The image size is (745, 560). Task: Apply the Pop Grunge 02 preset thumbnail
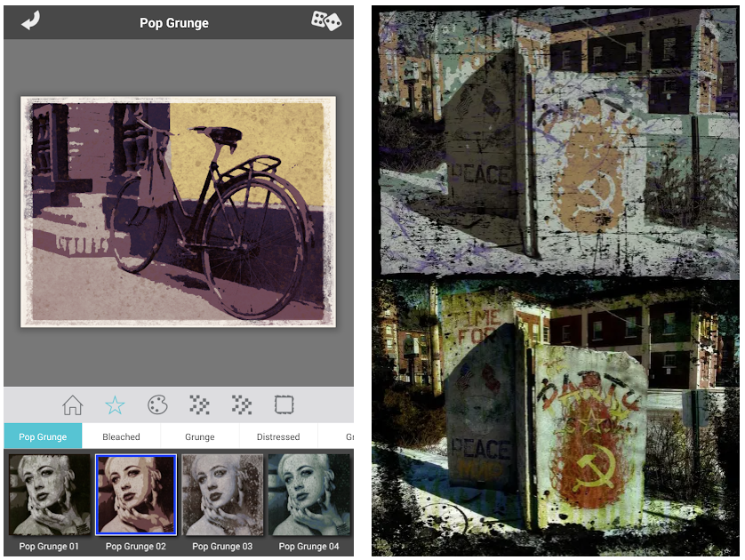136,495
